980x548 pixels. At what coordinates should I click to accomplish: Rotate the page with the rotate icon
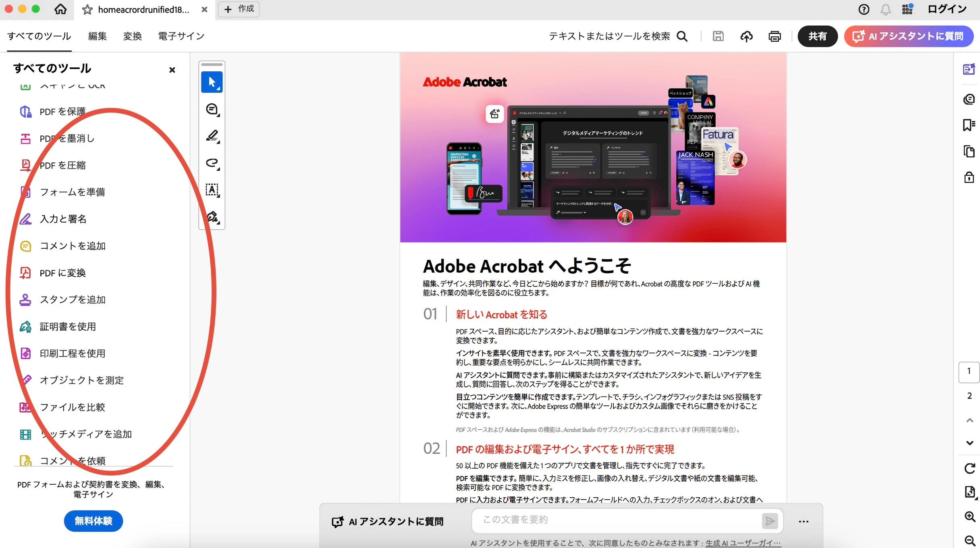pos(970,468)
